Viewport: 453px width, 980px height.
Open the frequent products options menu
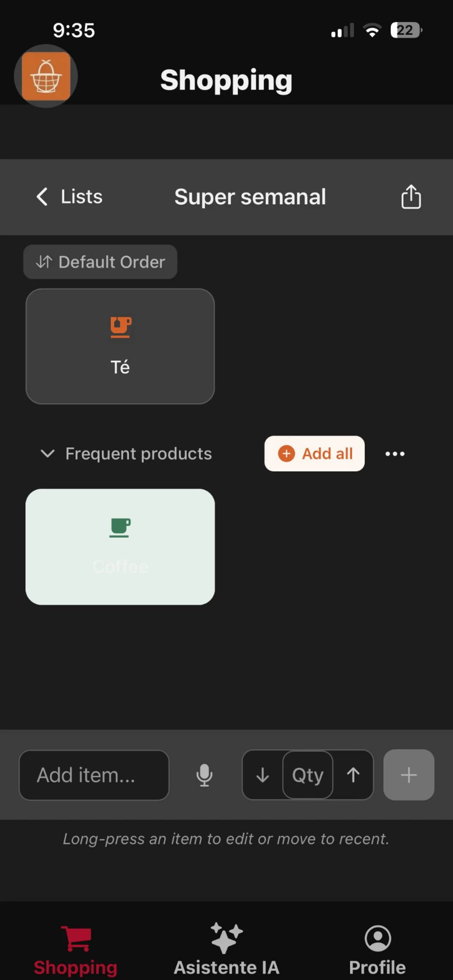[394, 454]
